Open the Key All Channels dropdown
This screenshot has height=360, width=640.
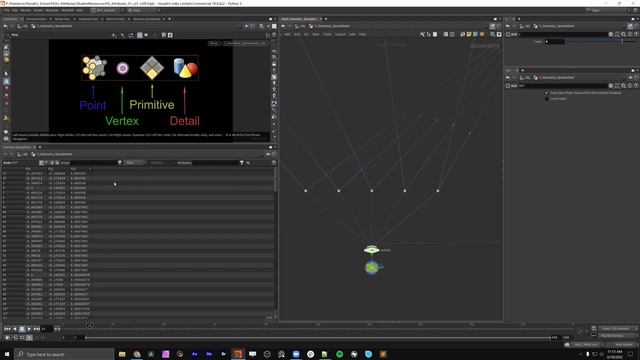[x=618, y=336]
